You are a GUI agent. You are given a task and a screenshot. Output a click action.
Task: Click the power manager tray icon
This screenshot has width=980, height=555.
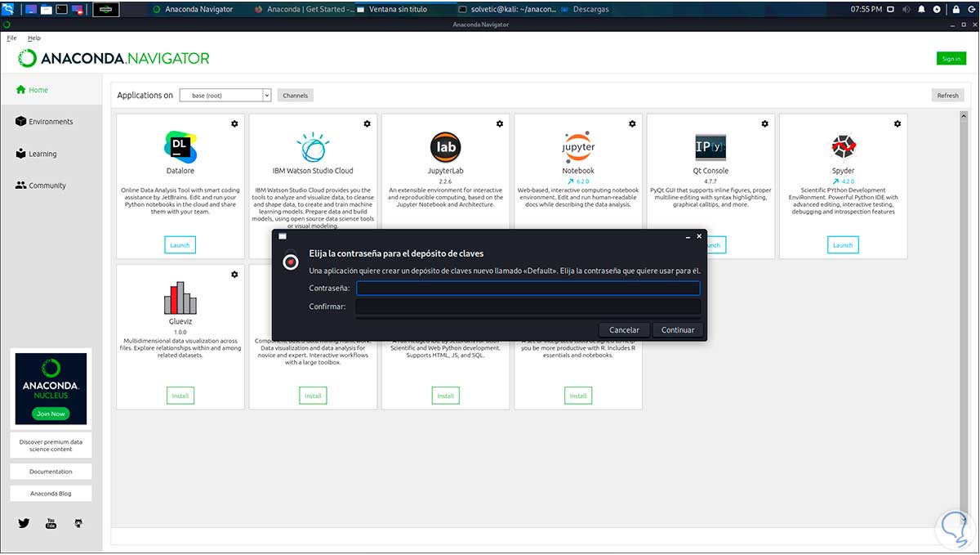point(936,9)
